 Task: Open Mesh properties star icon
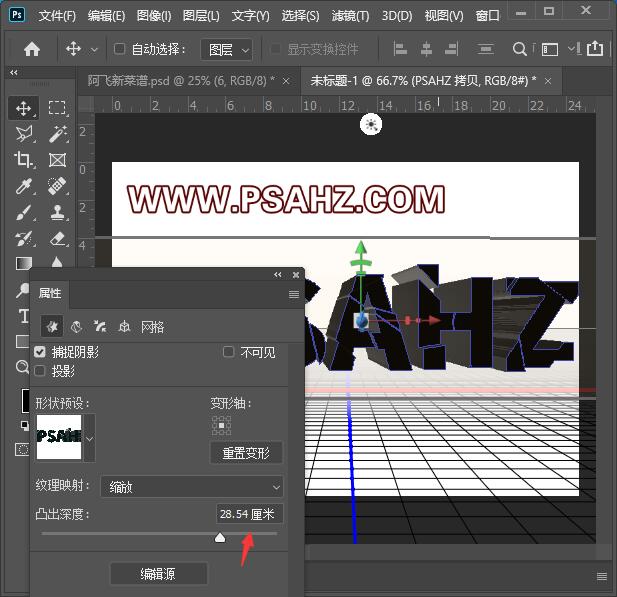(52, 326)
